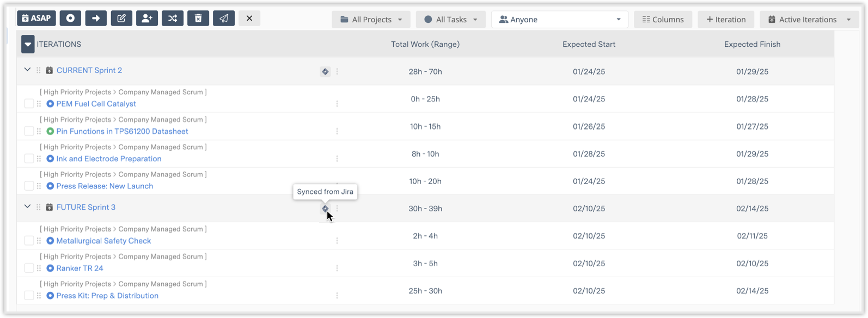The width and height of the screenshot is (868, 318).
Task: Collapse the FUTURE Sprint 3 iteration
Action: [27, 207]
